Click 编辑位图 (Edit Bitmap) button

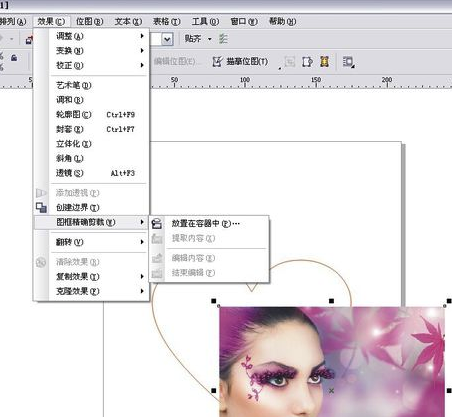click(x=177, y=62)
